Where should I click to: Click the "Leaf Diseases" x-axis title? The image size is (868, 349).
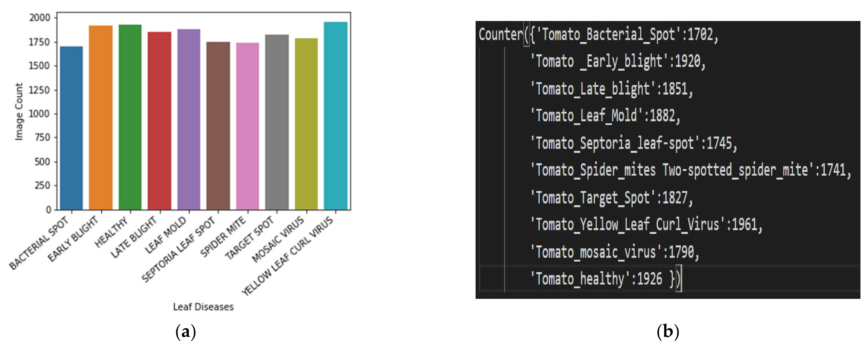(203, 307)
